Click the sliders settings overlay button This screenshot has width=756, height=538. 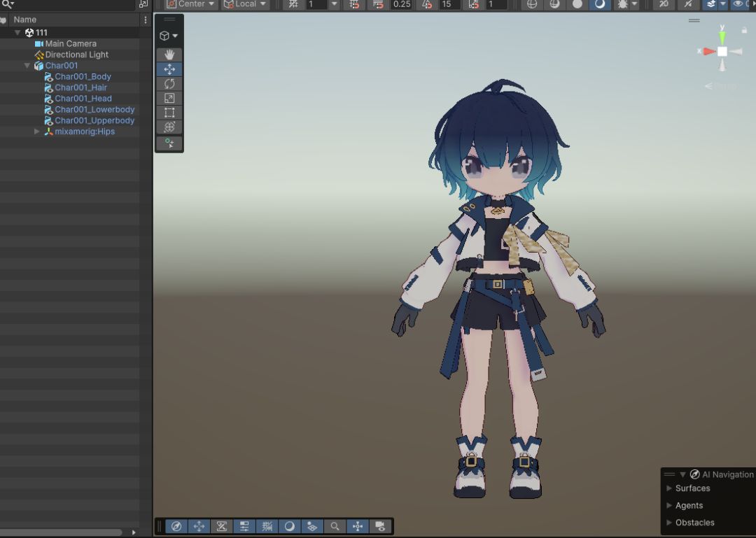[244, 526]
